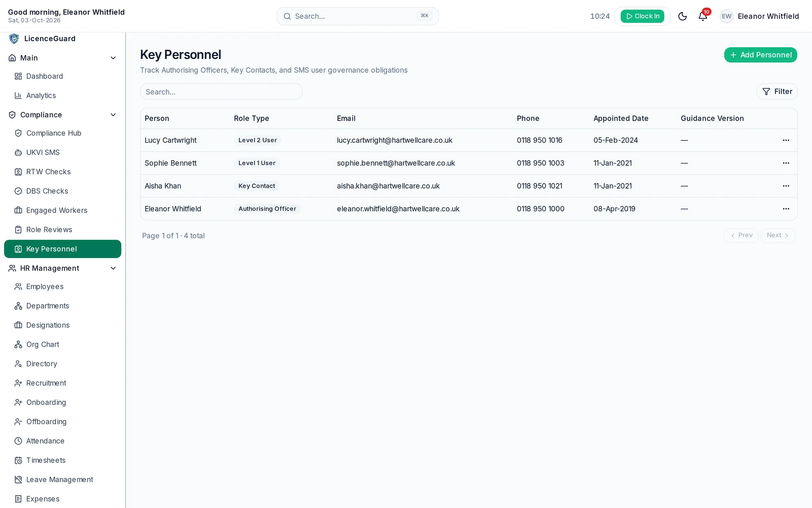Toggle dark mode moon icon

682,16
